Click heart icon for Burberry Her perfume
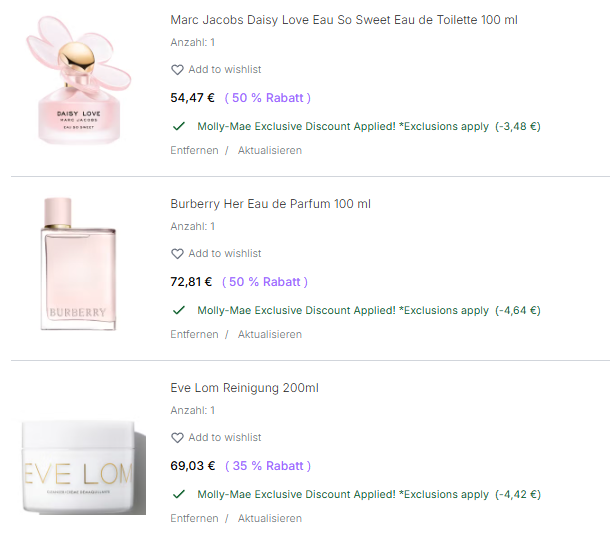This screenshot has width=610, height=541. tap(177, 254)
